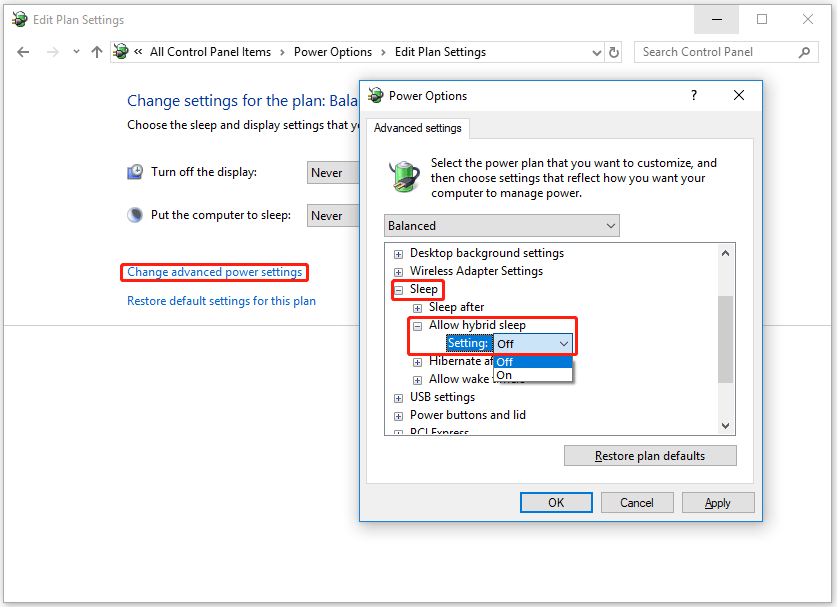Viewport: 837px width, 607px height.
Task: Expand Desktop background settings node
Action: point(398,254)
